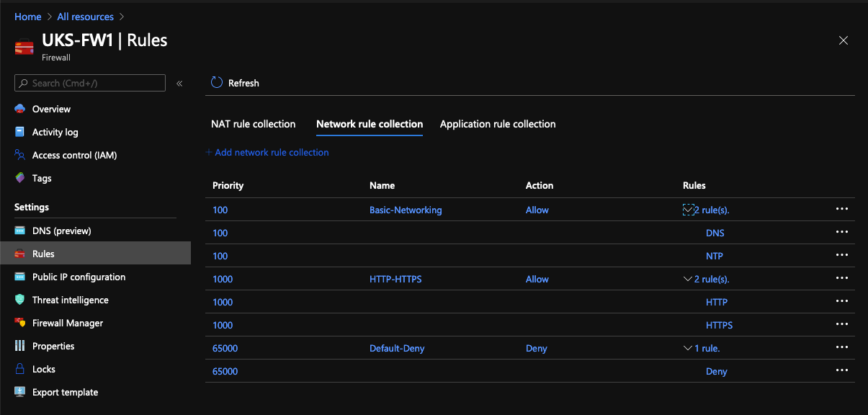
Task: Click the Rules column header
Action: [694, 185]
